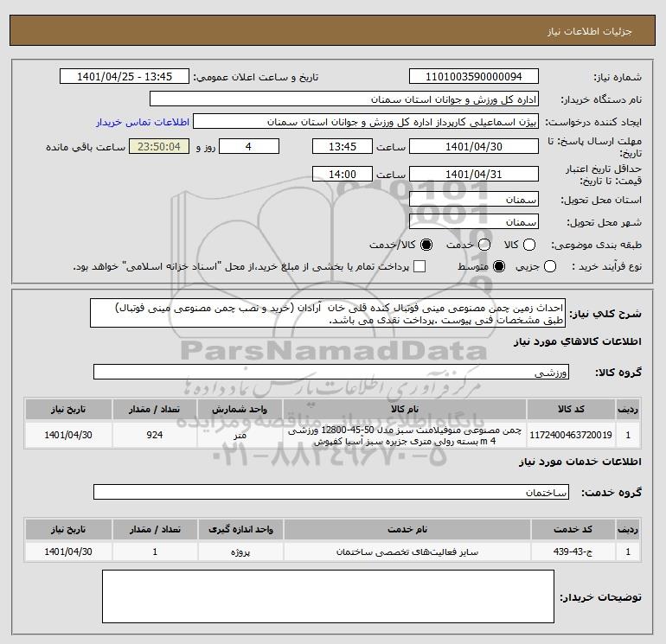Image resolution: width=666 pixels, height=644 pixels.
Task: Click the نام خدمت column header
Action: click(x=407, y=529)
